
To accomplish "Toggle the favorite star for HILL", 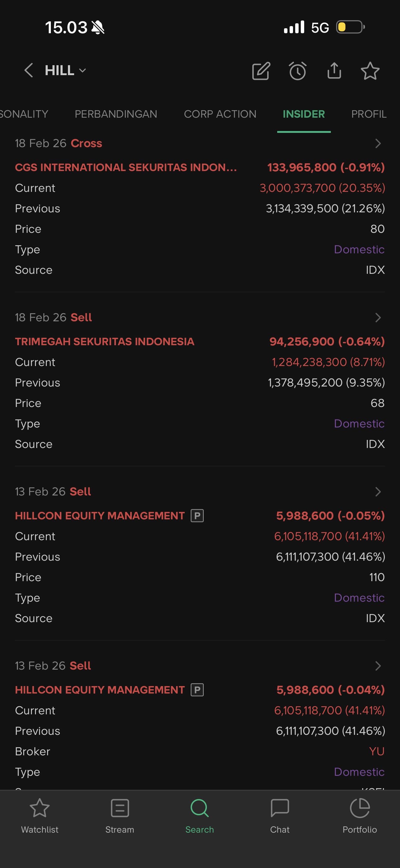I will (x=370, y=71).
